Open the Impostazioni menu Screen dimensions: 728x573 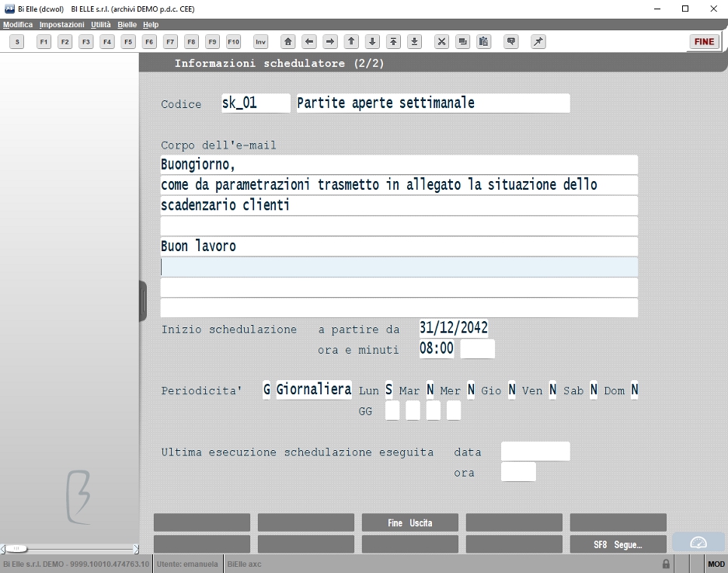click(x=61, y=25)
